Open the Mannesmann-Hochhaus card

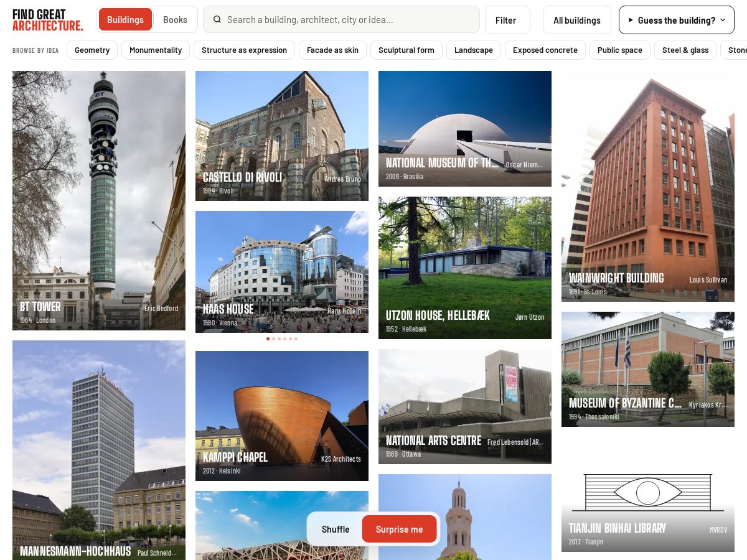(99, 450)
